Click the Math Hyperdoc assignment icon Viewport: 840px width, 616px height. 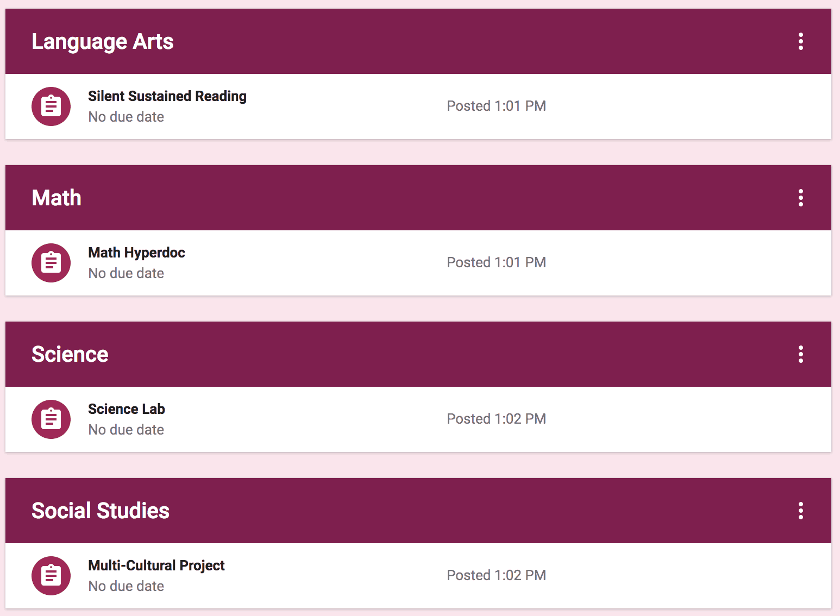51,263
